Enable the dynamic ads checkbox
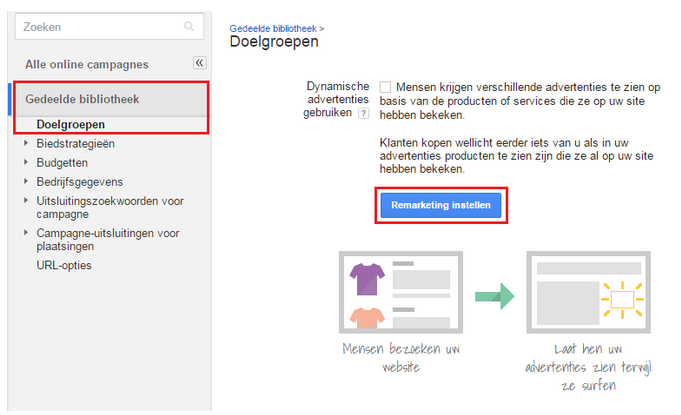This screenshot has height=415, width=681. (x=385, y=87)
